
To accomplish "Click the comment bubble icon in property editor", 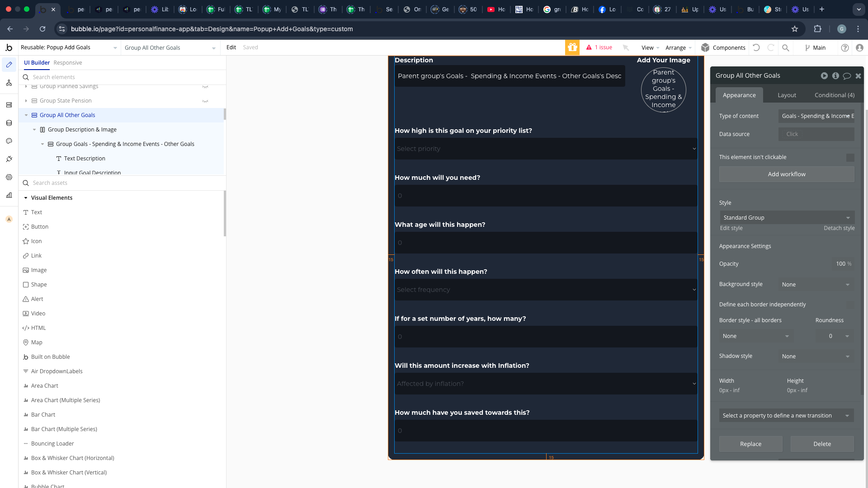I will 847,76.
